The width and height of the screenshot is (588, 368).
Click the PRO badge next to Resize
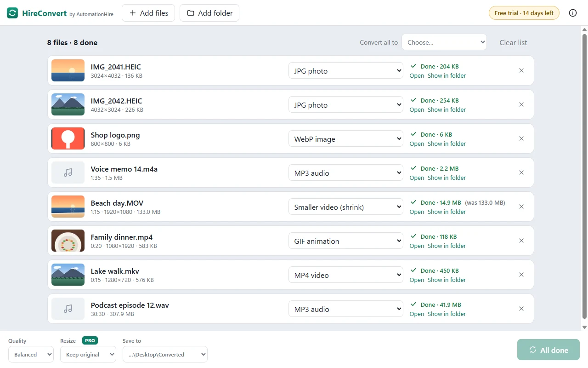90,340
